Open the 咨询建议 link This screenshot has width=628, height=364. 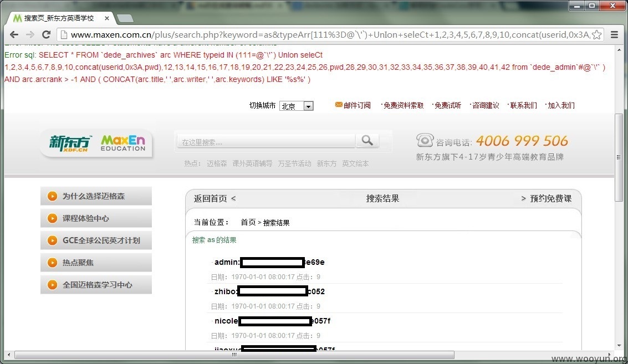pos(486,105)
